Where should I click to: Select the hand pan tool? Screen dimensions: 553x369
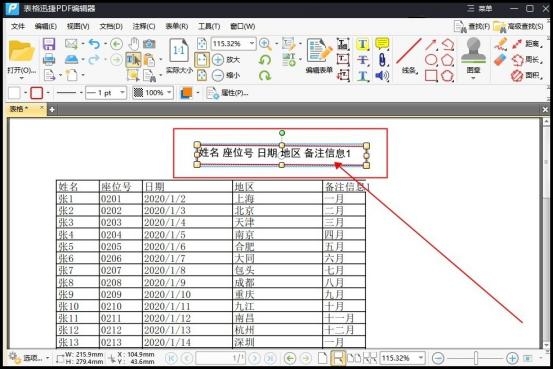(133, 44)
